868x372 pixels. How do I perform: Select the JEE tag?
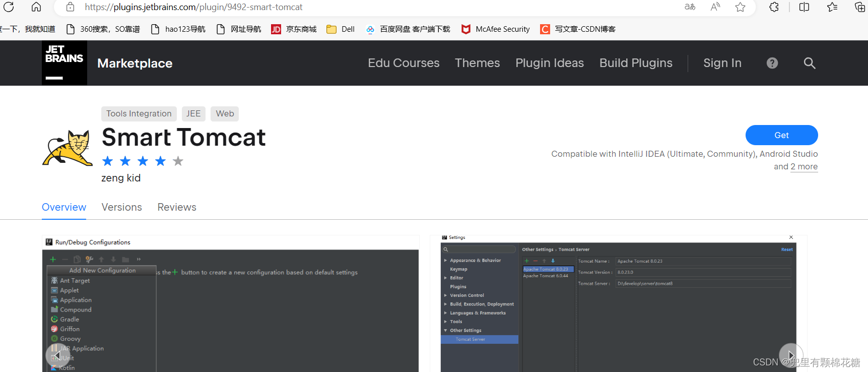pos(193,114)
